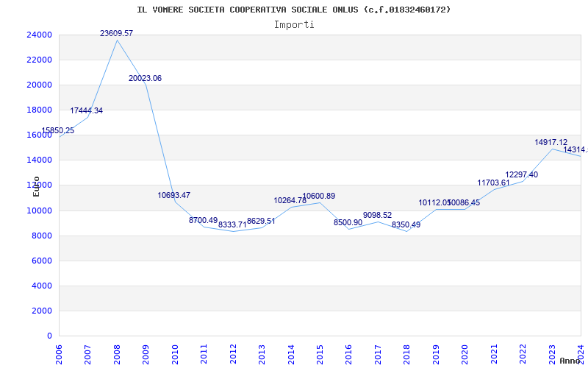Click the 8629.51 data label
This screenshot has width=588, height=368.
coord(261,222)
